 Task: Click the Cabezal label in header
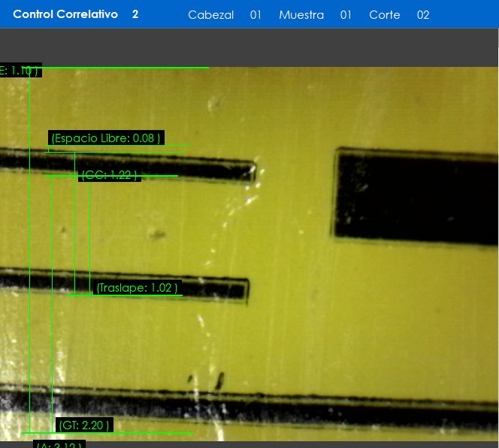(210, 15)
